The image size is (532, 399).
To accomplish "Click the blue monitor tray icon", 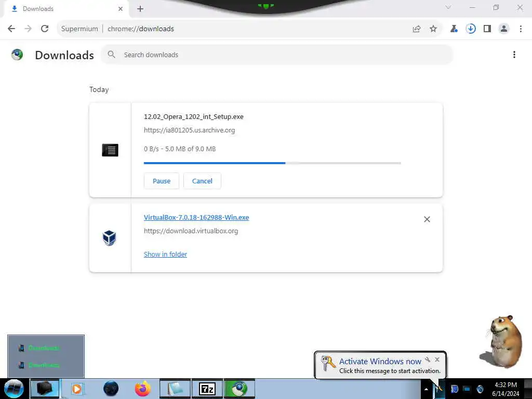I will click(x=467, y=389).
